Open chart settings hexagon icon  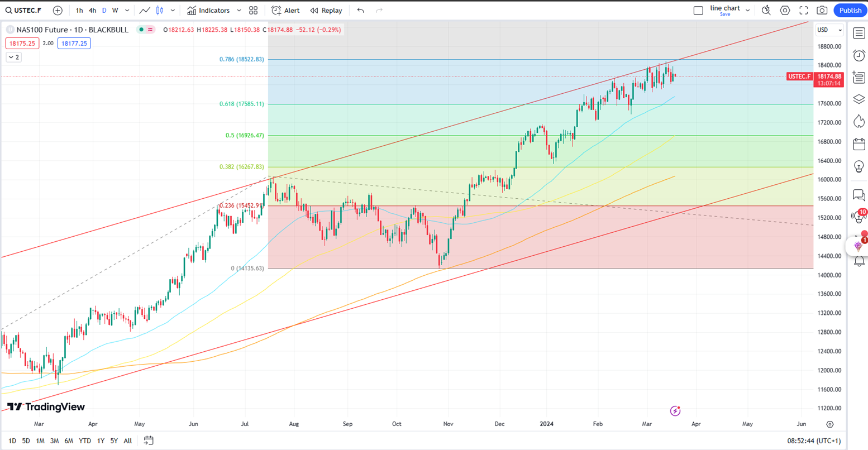point(785,11)
